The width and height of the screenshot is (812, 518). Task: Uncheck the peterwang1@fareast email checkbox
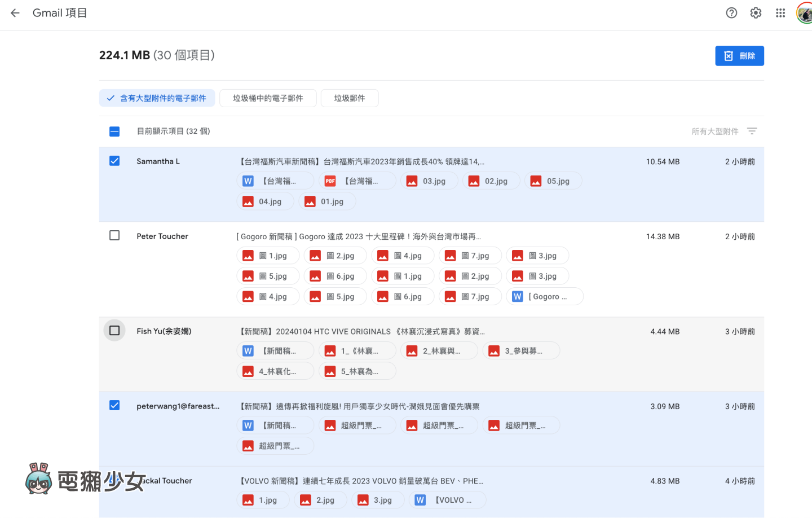(114, 405)
